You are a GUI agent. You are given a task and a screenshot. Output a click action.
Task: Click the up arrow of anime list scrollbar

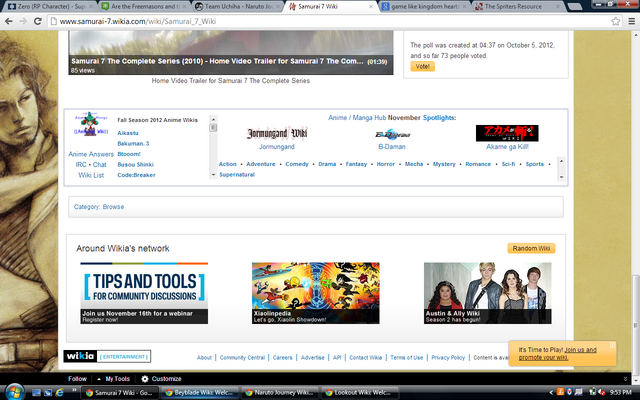coord(213,119)
